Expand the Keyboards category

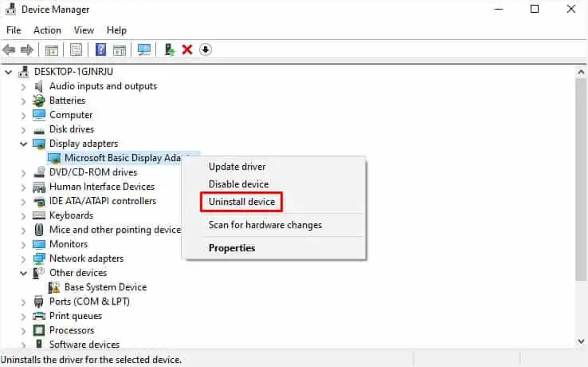[x=23, y=215]
